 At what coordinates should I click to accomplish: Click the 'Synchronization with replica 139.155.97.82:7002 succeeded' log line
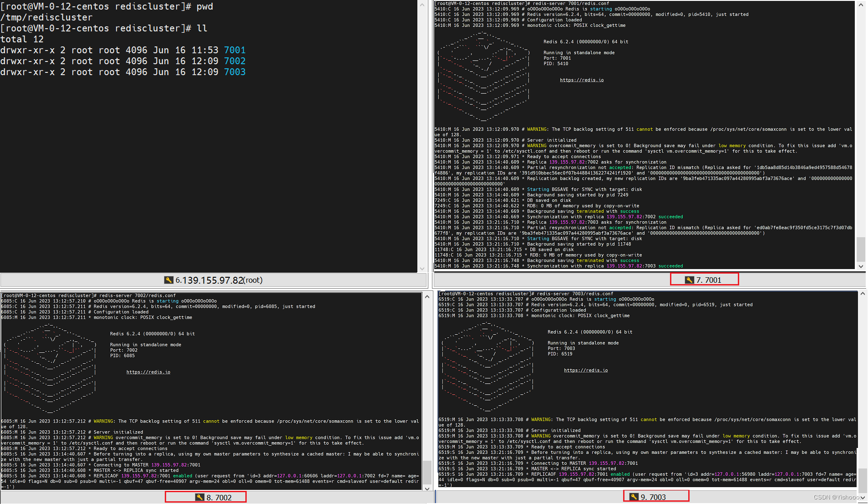[x=559, y=217]
